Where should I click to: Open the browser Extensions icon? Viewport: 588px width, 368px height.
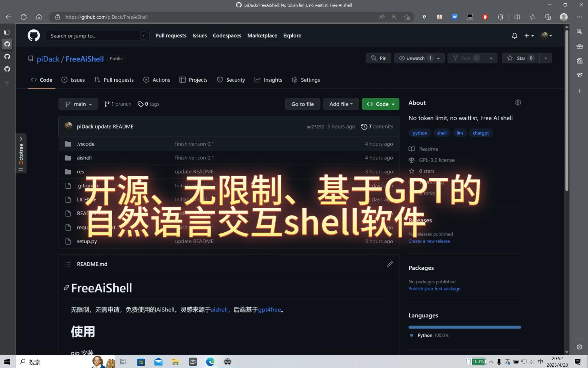point(500,17)
